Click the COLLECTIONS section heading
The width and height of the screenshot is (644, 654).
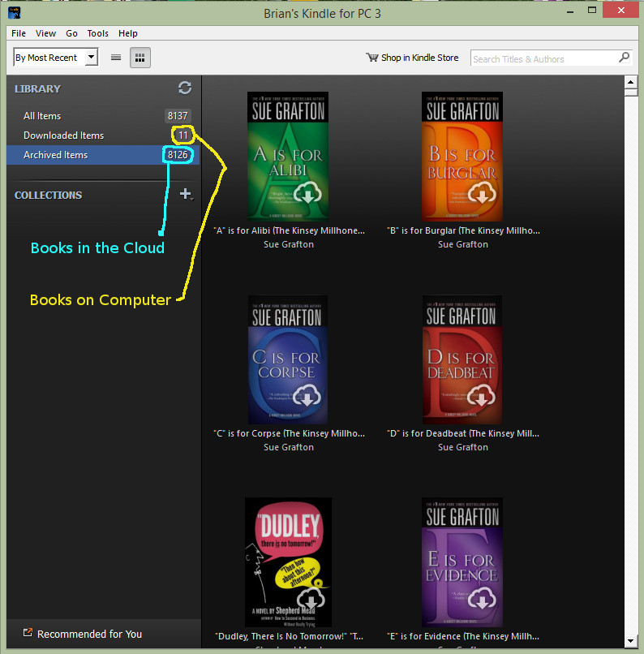(49, 196)
